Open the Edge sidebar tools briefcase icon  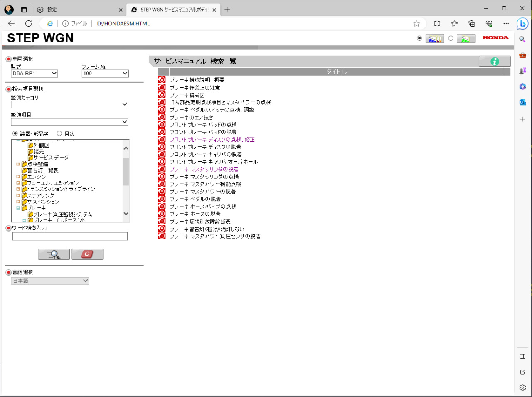pos(522,55)
